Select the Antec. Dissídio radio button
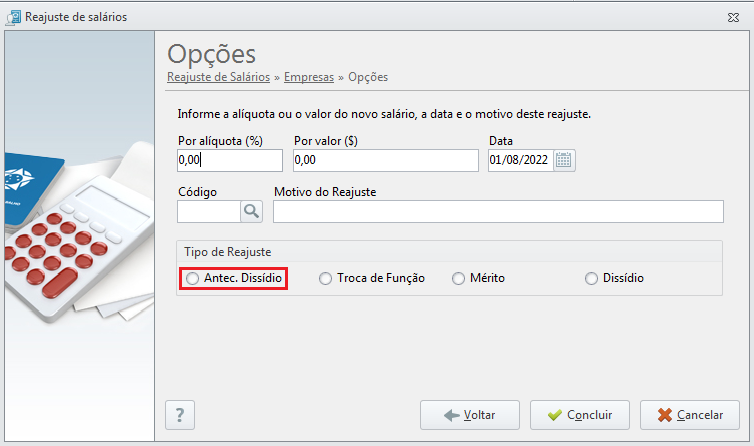Viewport: 754px width, 446px height. [x=192, y=279]
